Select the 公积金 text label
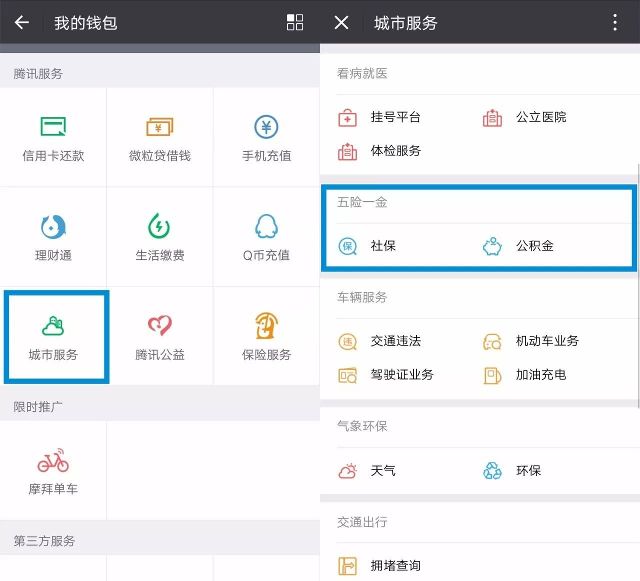The width and height of the screenshot is (640, 581). [535, 246]
